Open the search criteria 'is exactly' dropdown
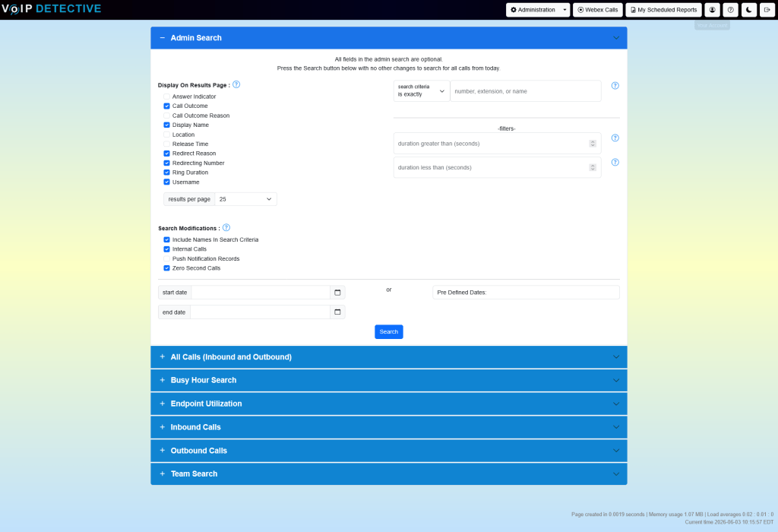The image size is (778, 532). coord(422,90)
